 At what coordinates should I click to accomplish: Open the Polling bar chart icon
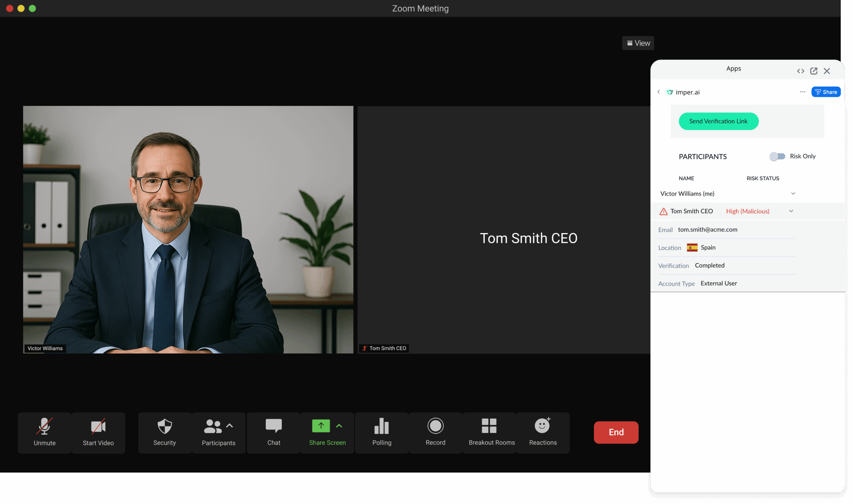(381, 426)
